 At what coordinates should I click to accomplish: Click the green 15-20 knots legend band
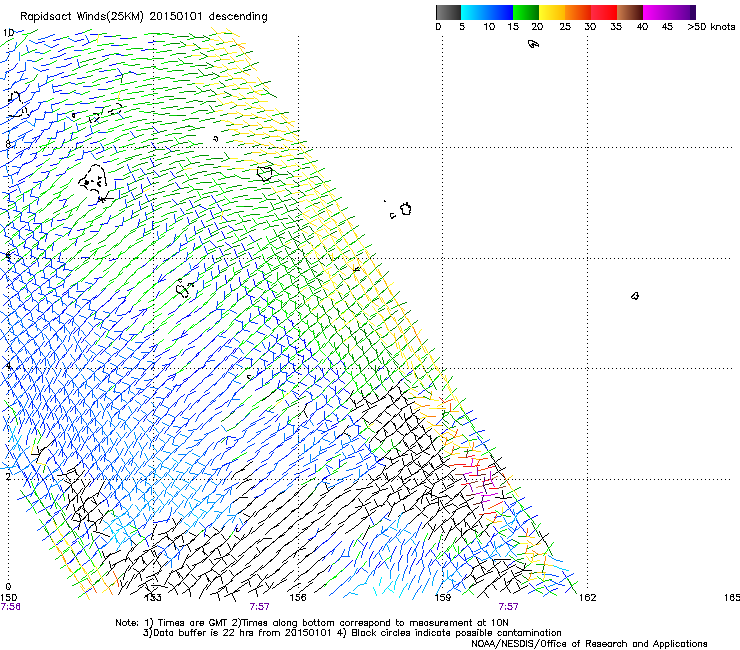pyautogui.click(x=526, y=12)
